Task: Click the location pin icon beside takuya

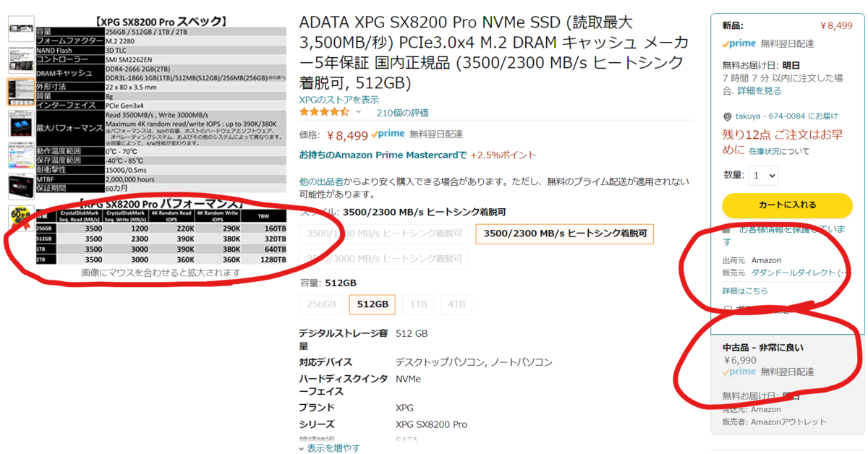Action: [727, 116]
